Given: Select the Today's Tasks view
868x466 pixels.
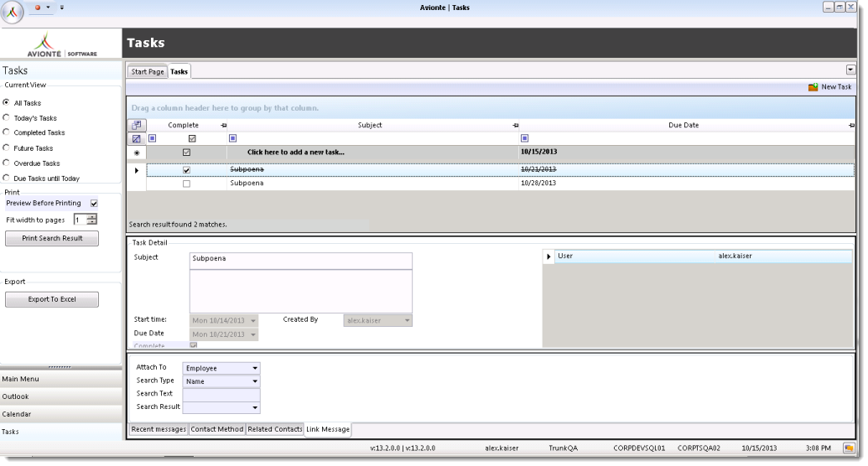Looking at the screenshot, I should 6,117.
